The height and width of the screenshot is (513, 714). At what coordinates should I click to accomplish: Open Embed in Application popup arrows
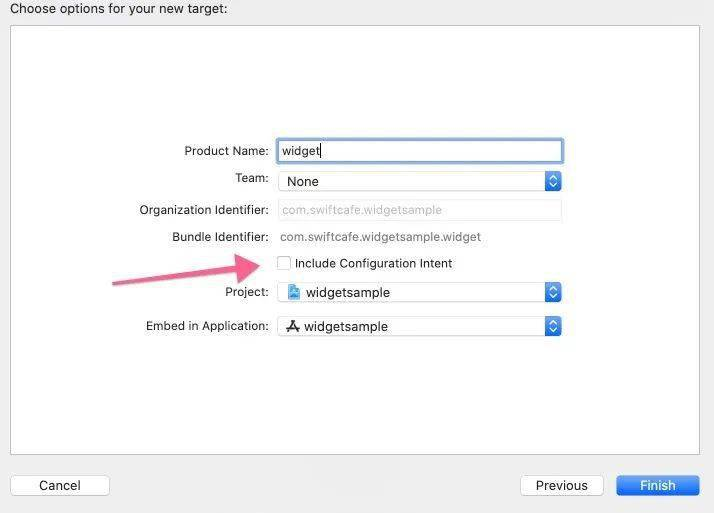click(553, 326)
